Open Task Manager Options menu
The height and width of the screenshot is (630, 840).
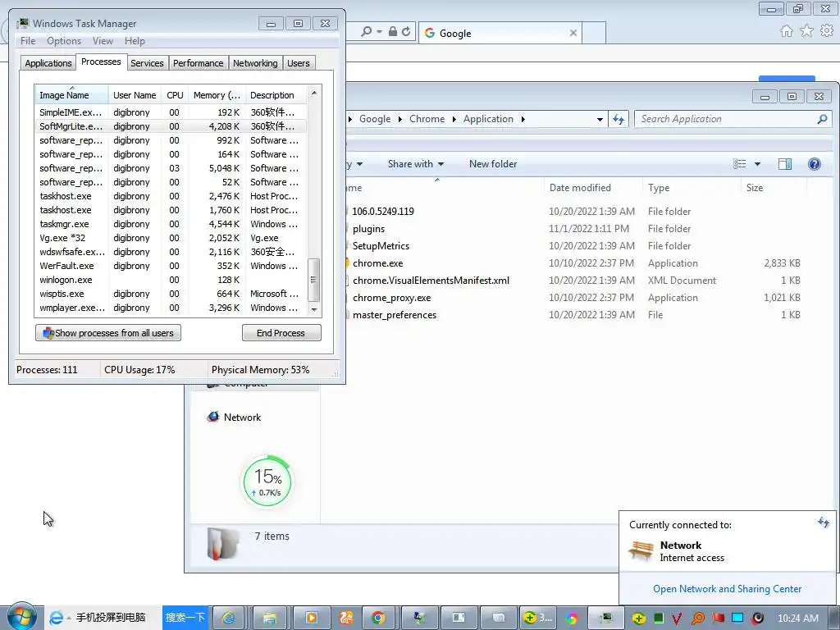[x=64, y=41]
